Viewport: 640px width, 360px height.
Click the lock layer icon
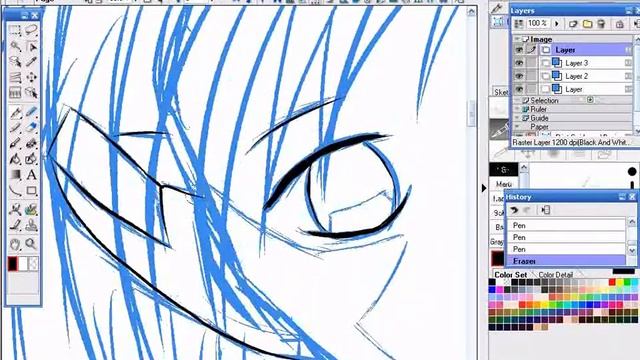tap(620, 24)
